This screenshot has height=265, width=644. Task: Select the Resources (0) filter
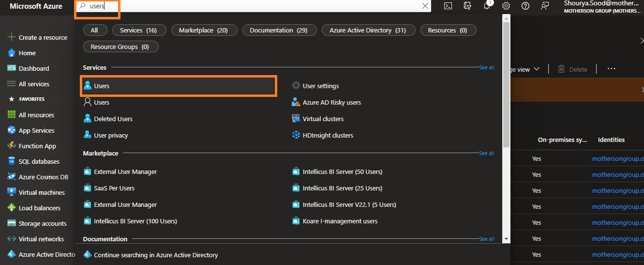tap(448, 30)
